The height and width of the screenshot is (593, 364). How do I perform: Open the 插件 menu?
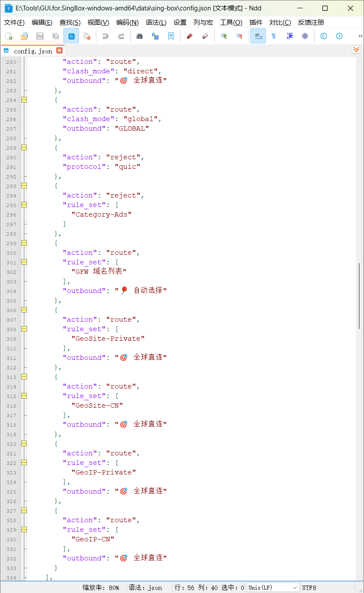coord(256,23)
